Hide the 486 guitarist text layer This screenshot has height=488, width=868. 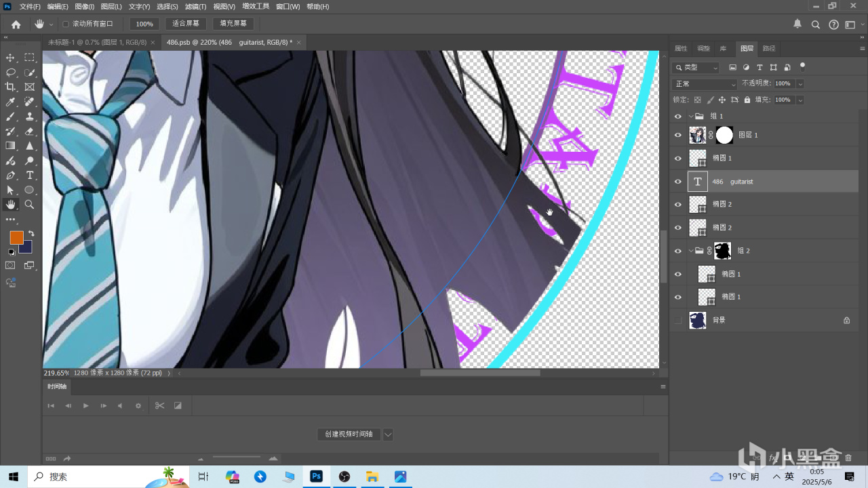point(677,182)
